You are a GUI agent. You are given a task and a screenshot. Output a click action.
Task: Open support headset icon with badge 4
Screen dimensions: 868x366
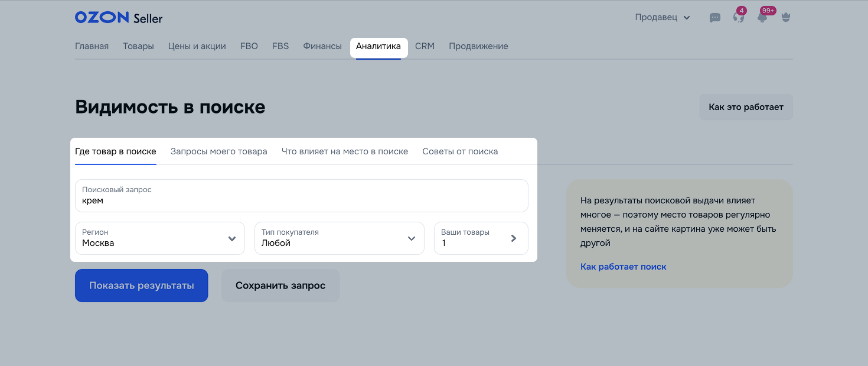[738, 17]
